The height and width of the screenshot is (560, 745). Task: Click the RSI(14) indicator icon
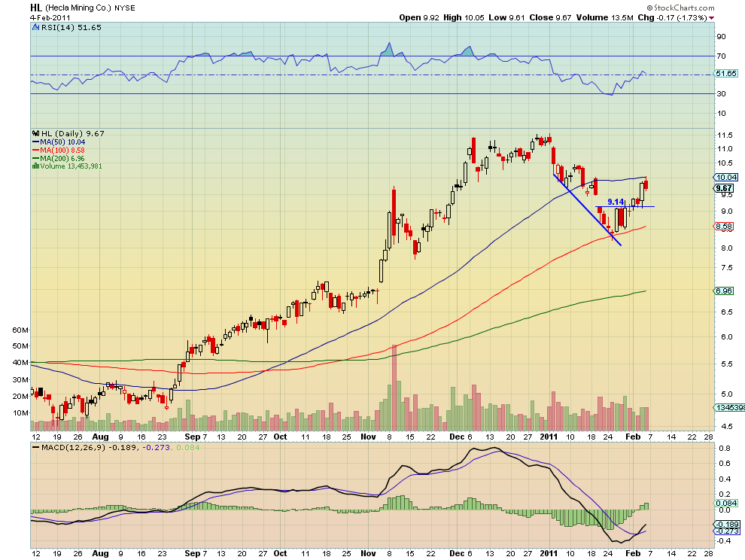click(35, 28)
